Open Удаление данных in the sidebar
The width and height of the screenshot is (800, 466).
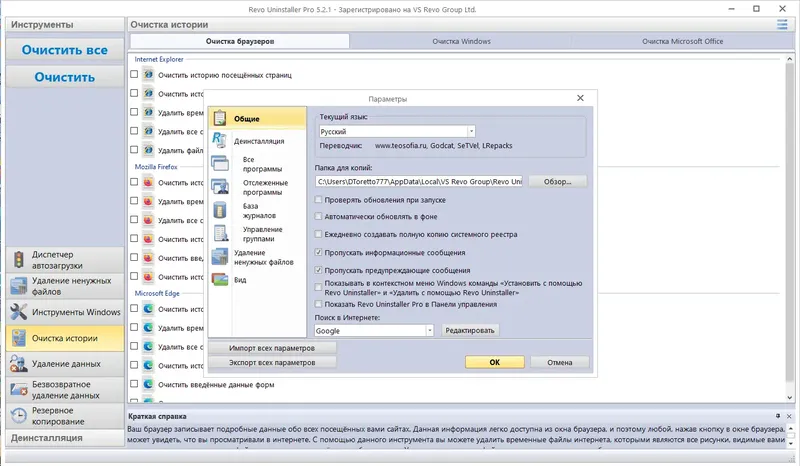(65, 364)
